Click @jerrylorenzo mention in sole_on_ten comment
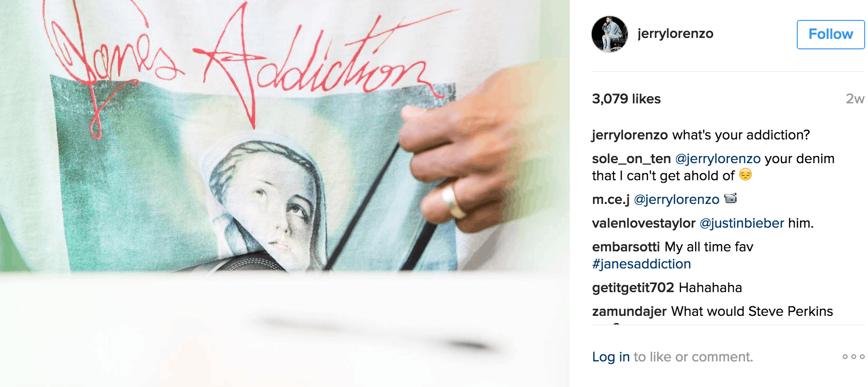The height and width of the screenshot is (387, 868). click(x=718, y=158)
